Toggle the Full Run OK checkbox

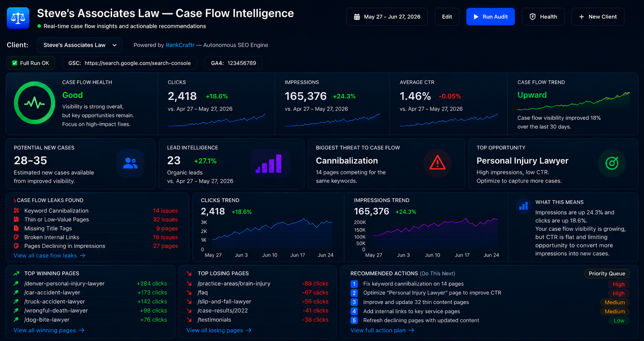(x=15, y=63)
